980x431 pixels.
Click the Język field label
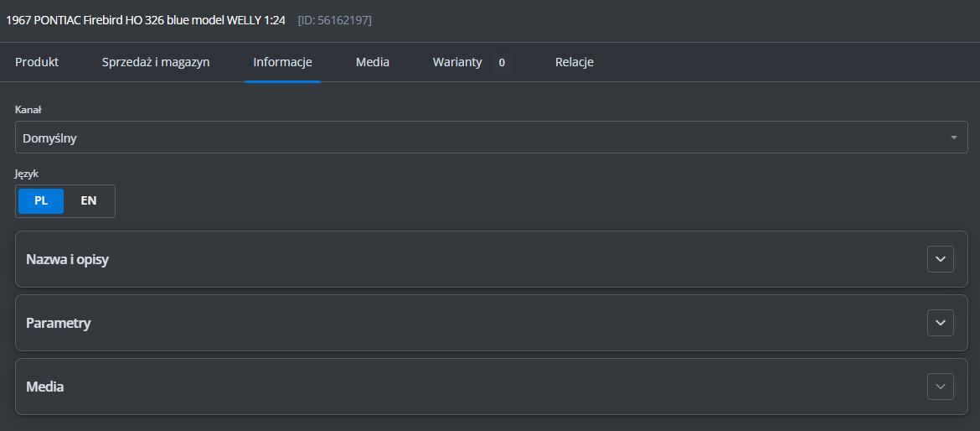pyautogui.click(x=27, y=174)
